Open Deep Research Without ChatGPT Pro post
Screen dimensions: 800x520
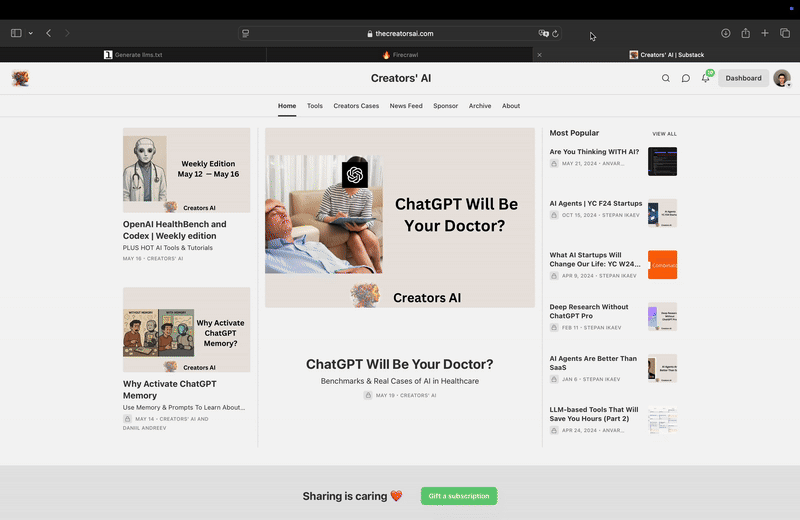[x=589, y=311]
